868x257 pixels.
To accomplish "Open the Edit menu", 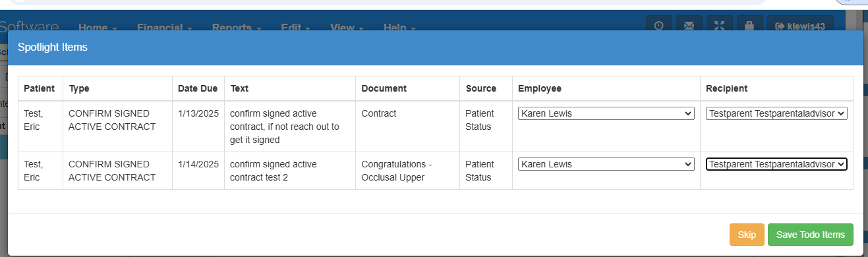I will pos(295,28).
